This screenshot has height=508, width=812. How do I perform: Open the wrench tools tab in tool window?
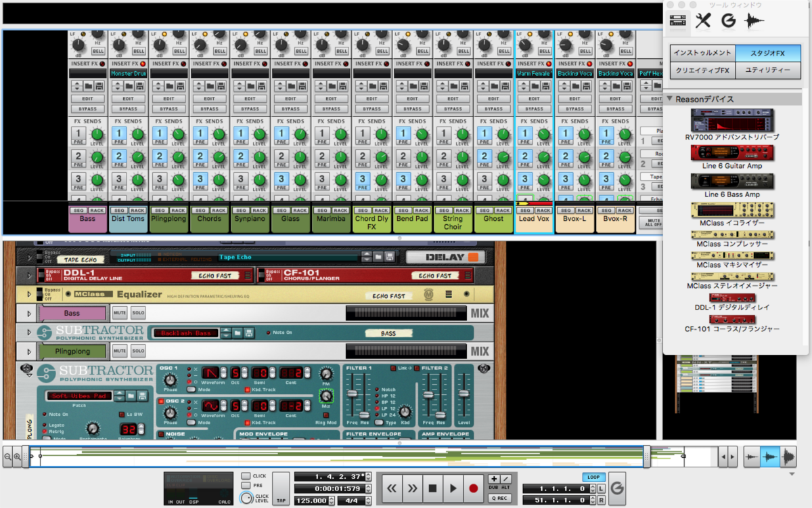(x=704, y=21)
